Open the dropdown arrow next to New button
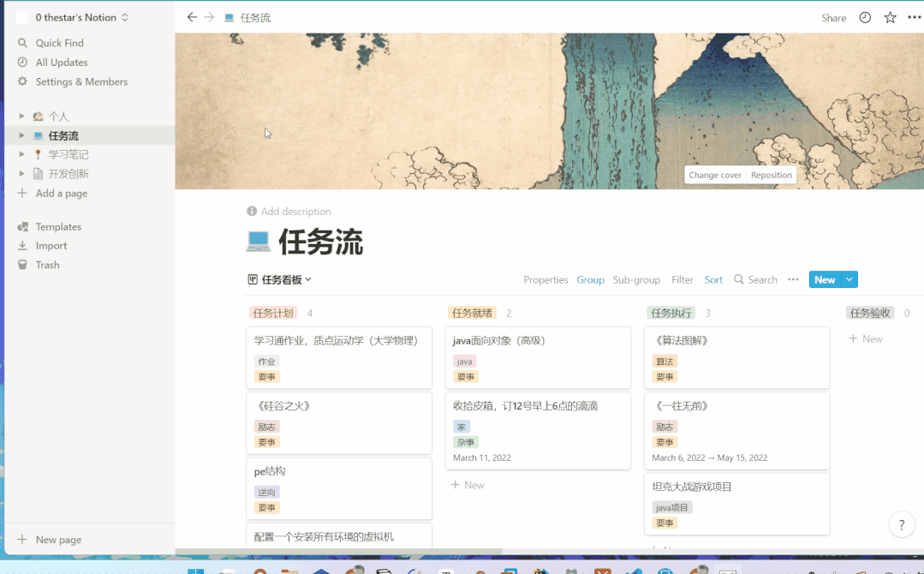 849,279
